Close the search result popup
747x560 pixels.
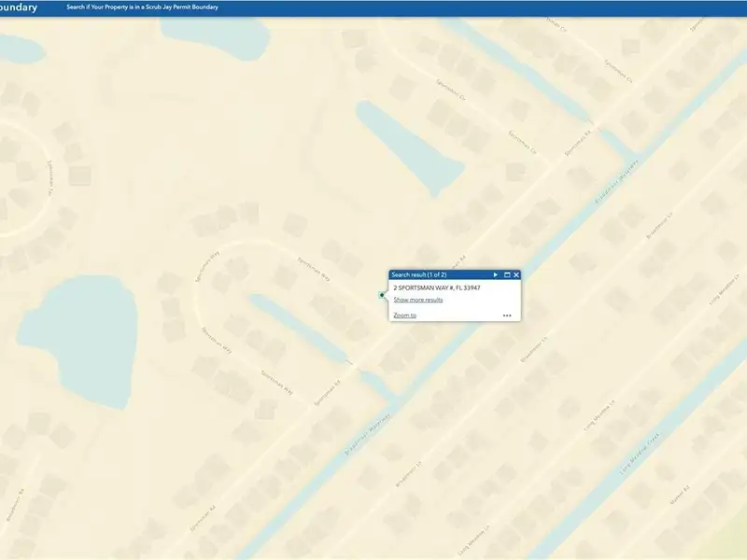point(516,275)
